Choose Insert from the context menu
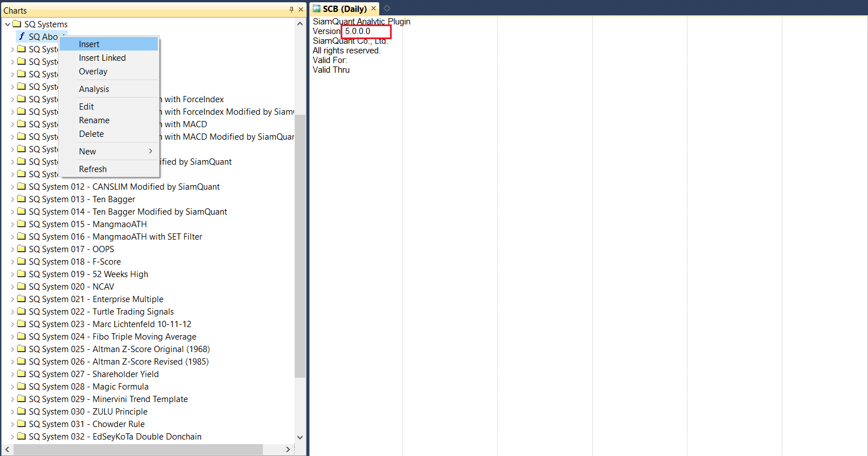The width and height of the screenshot is (868, 456). 89,44
